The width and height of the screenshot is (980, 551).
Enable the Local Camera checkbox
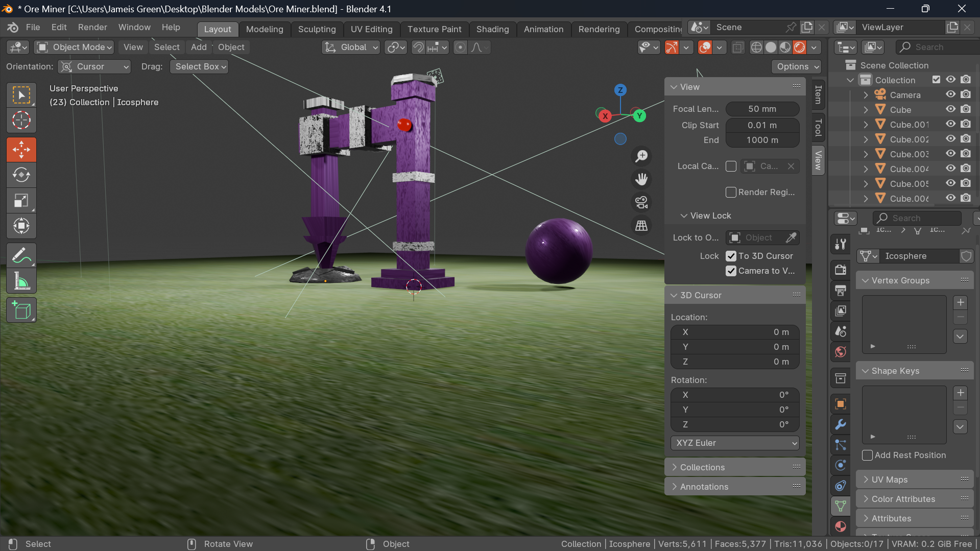[731, 166]
